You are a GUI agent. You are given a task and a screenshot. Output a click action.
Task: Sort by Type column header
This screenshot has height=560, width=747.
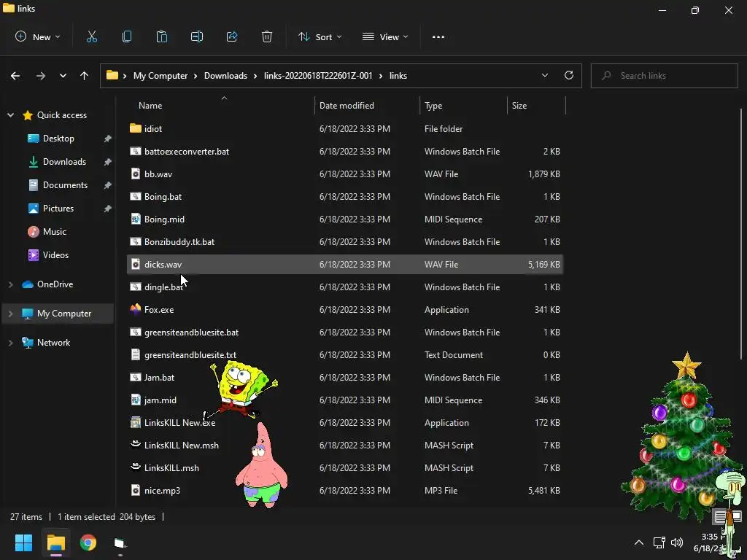pos(433,106)
